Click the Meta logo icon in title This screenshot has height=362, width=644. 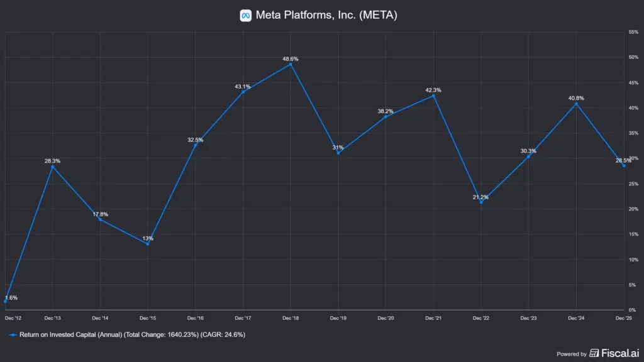[246, 16]
